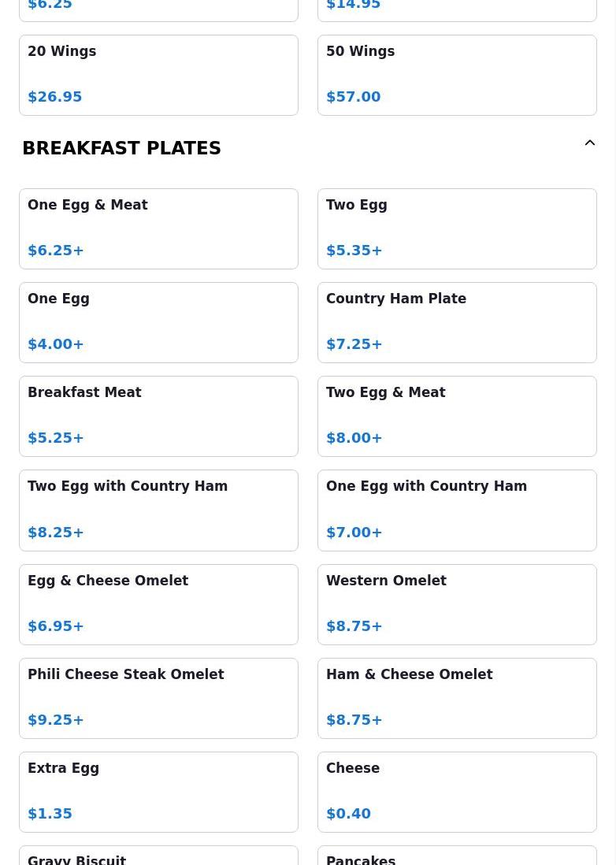Screen dimensions: 616x865
Task: Add the Extra Egg item
Action: coord(158,792)
